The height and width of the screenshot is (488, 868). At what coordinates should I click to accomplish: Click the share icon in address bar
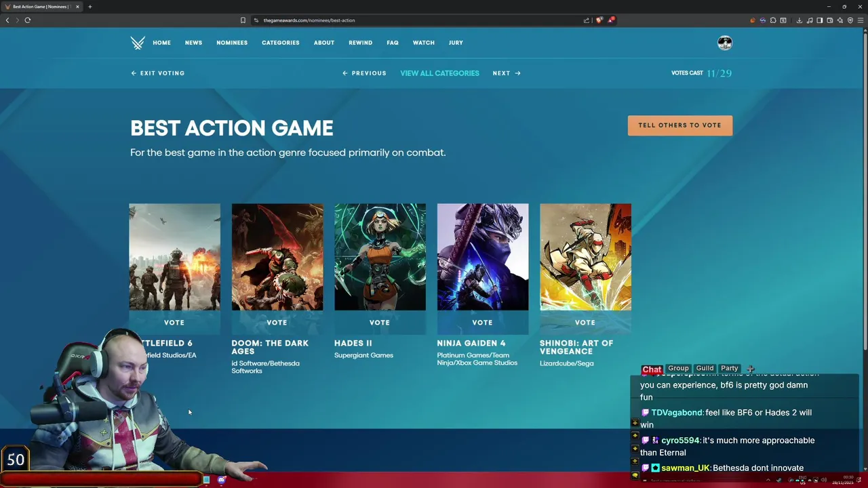coord(587,20)
